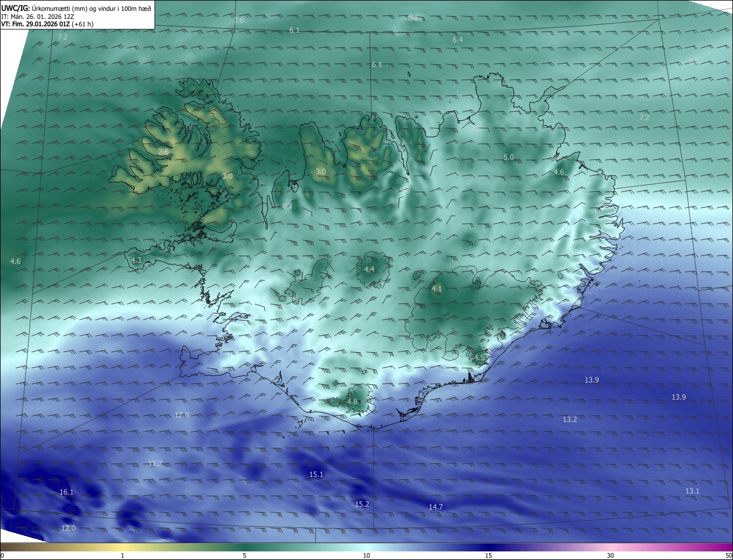Screen dimensions: 733x560
Task: Click the 5.0 value in northeast Iceland
Action: [509, 157]
